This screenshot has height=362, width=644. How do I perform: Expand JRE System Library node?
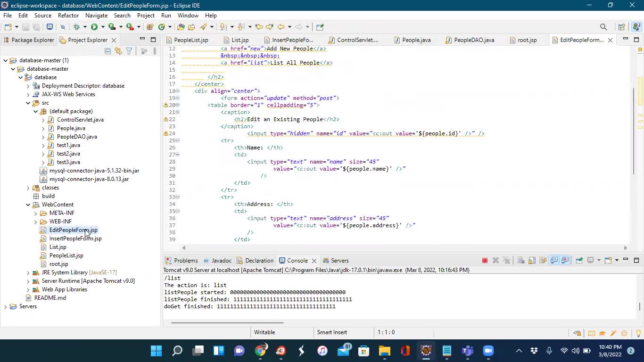pos(28,272)
